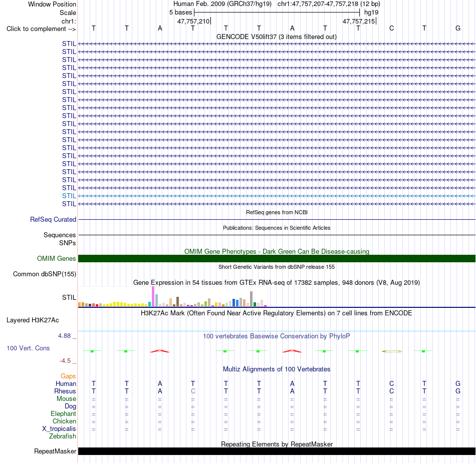The height and width of the screenshot is (463, 476).
Task: Select the "Dog" species label
Action: pyautogui.click(x=70, y=406)
